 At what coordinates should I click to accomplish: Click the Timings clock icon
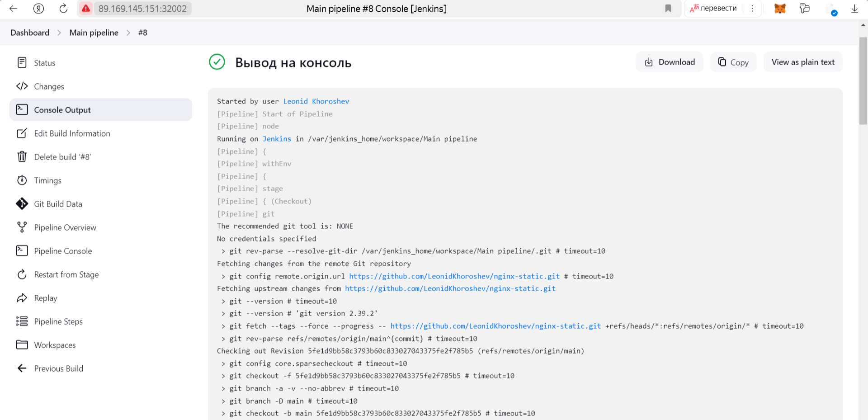(22, 180)
